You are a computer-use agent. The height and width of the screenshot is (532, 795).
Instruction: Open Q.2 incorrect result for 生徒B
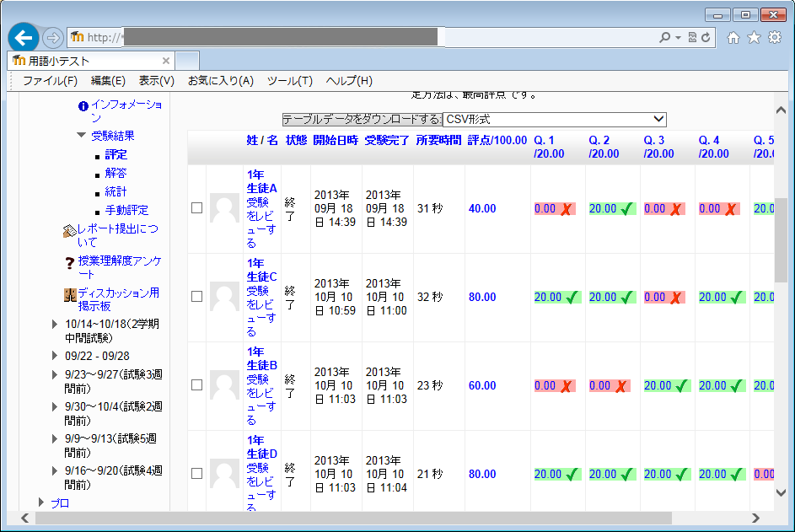610,386
